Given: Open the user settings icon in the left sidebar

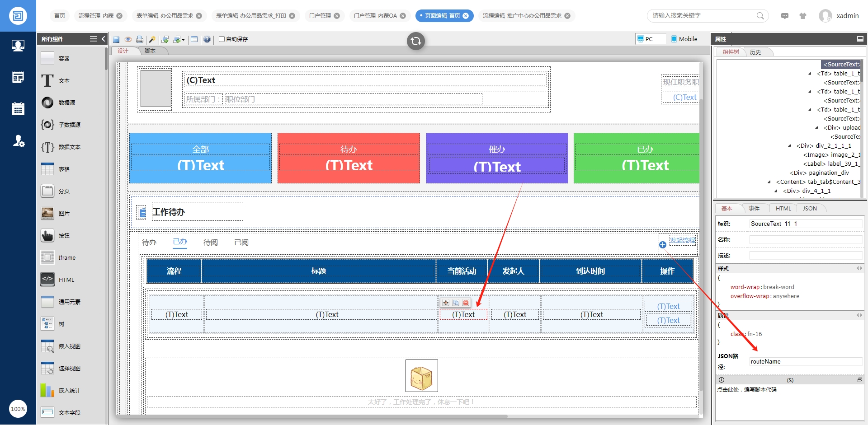Looking at the screenshot, I should click(x=18, y=141).
